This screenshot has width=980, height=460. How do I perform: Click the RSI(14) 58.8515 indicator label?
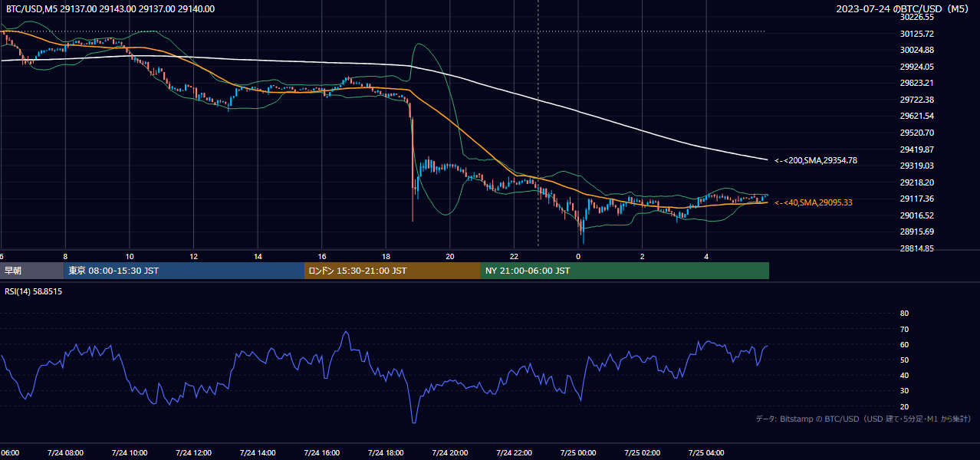tap(34, 291)
